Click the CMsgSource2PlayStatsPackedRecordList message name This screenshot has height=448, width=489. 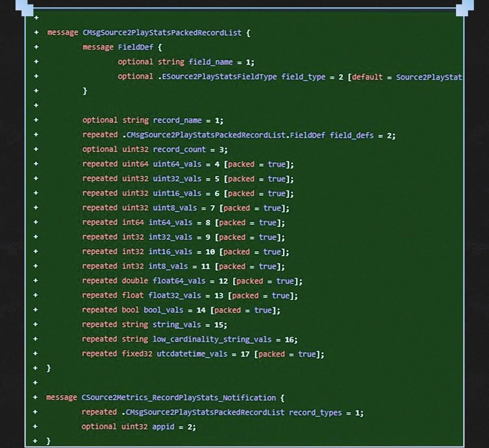pyautogui.click(x=162, y=33)
